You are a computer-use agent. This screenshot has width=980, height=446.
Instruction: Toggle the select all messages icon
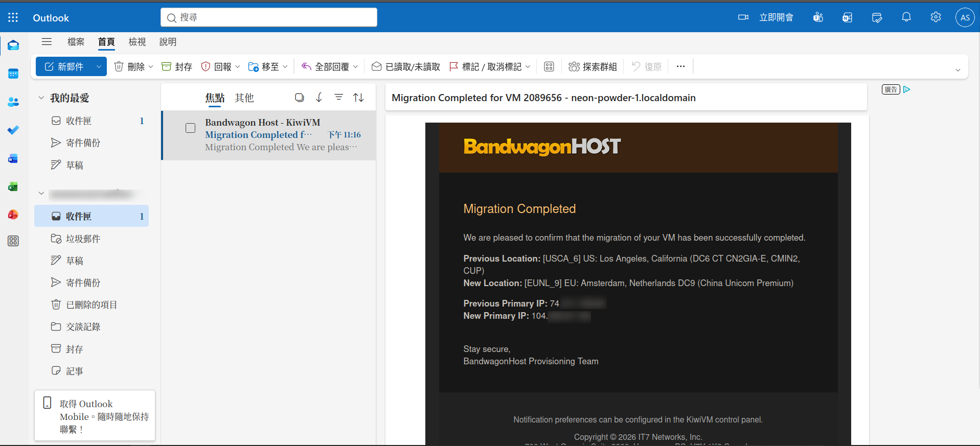point(299,97)
